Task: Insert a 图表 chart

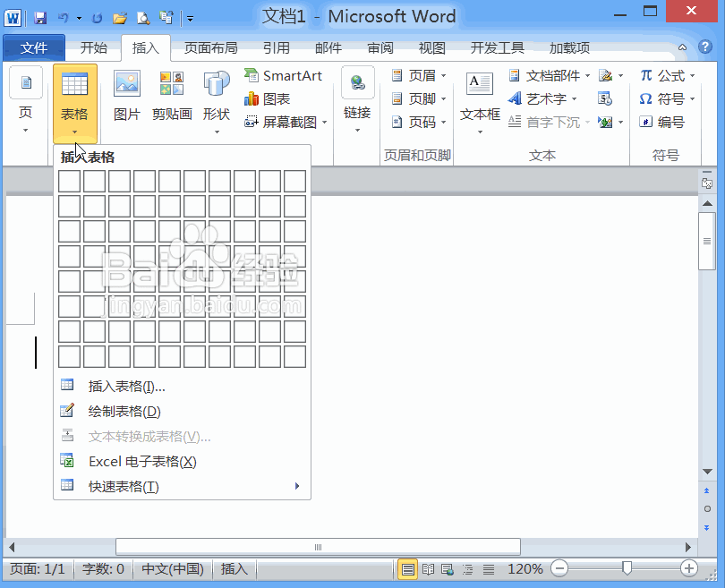Action: [x=268, y=99]
